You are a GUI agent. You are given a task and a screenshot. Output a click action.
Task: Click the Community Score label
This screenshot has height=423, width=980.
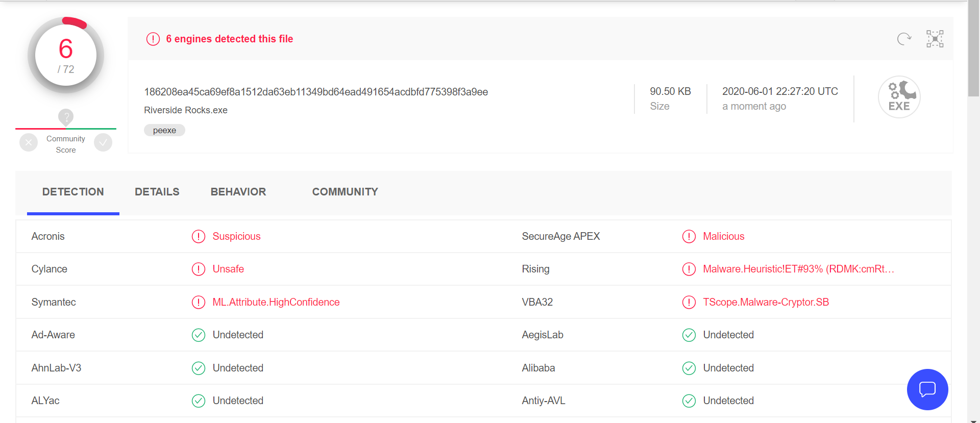pos(66,144)
